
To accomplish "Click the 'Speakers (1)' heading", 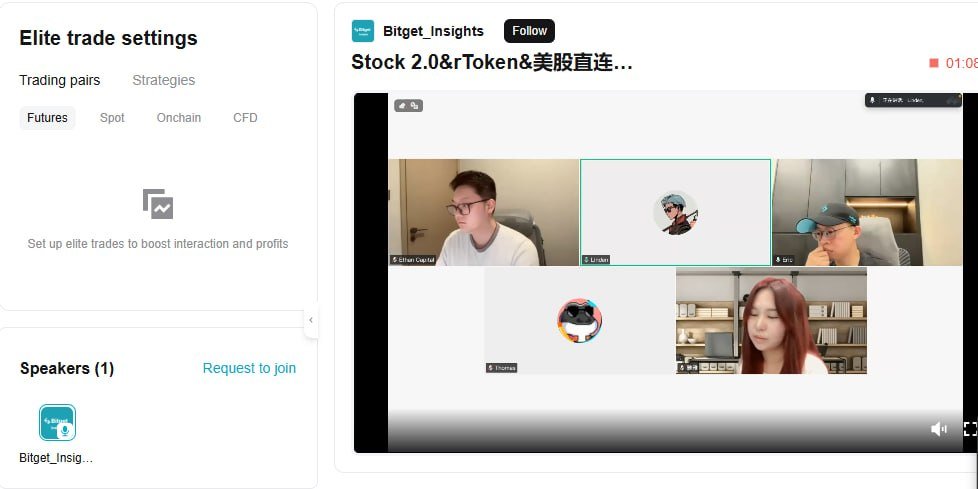I will (x=67, y=369).
